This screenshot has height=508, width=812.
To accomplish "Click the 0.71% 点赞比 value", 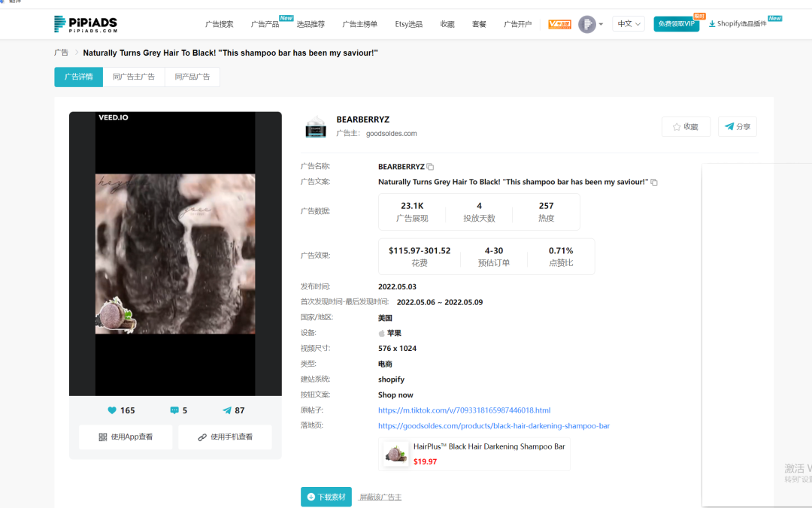I will tap(561, 251).
